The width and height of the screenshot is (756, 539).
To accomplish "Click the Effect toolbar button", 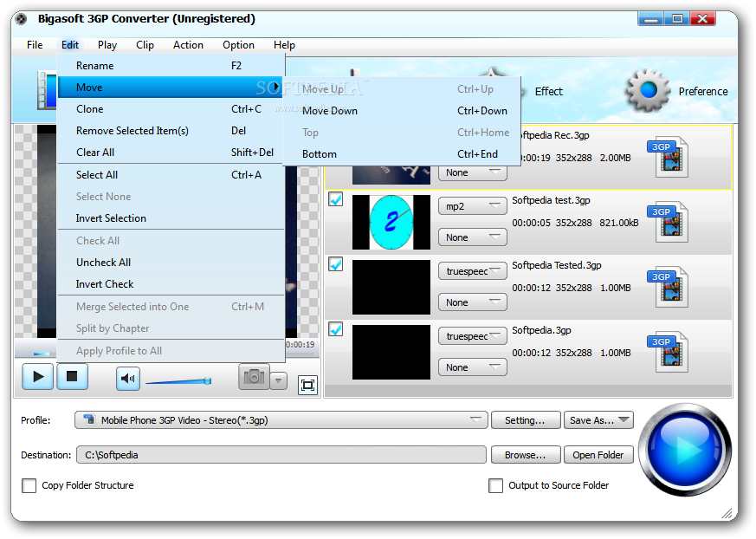I will click(549, 92).
